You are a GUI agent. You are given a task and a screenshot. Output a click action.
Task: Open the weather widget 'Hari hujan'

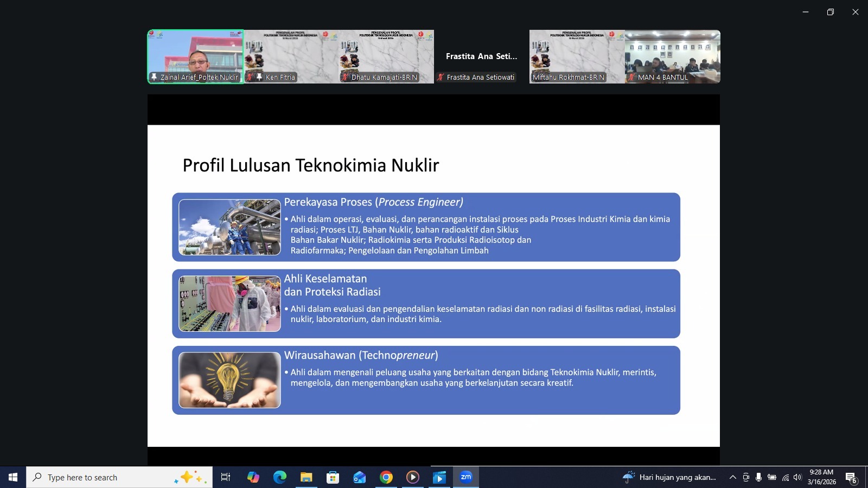(670, 477)
